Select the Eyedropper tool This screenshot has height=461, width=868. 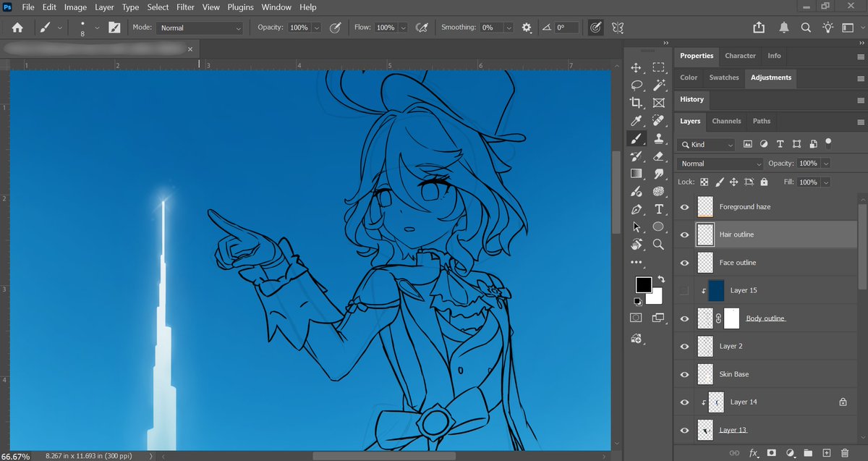pos(637,120)
